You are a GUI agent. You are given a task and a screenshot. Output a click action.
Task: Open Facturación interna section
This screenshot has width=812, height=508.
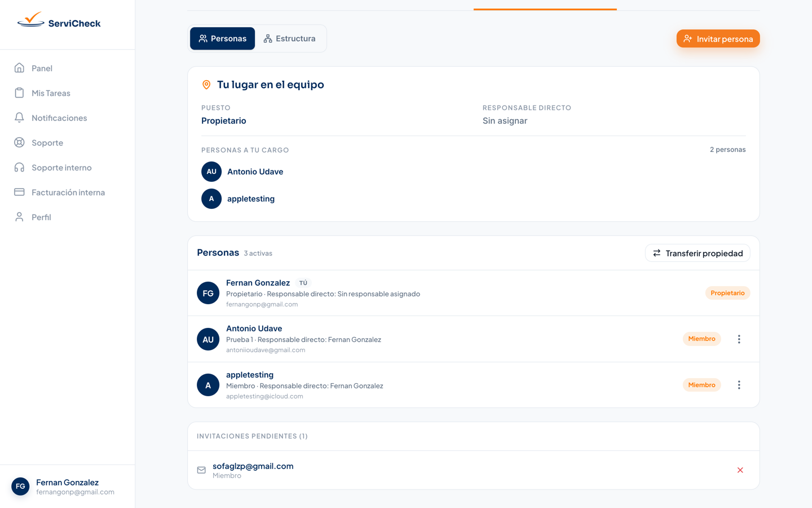point(67,192)
